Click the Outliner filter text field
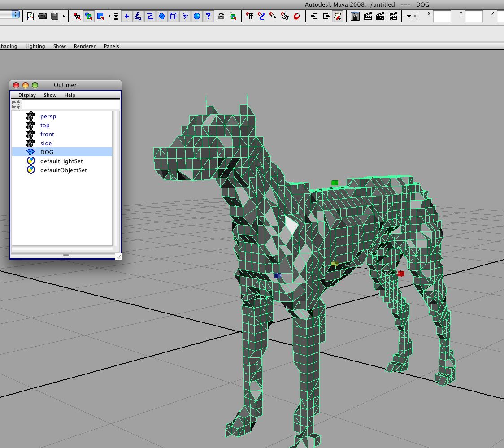This screenshot has width=504, height=448. [71, 104]
